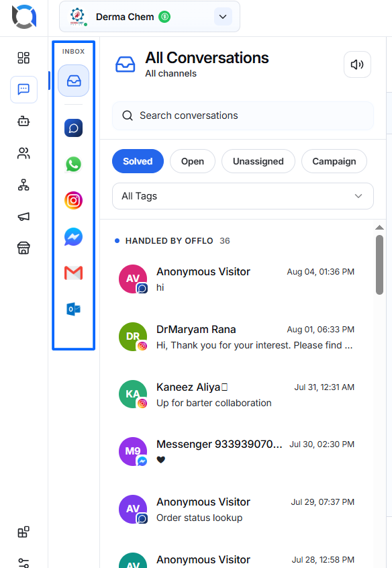Select the WhatsApp channel icon
This screenshot has height=568, width=392.
point(74,164)
